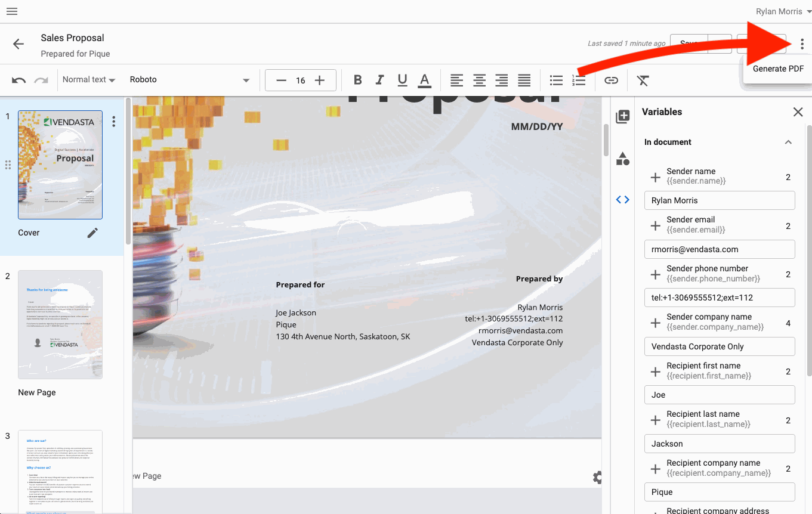812x514 pixels.
Task: Click the Prepared by heading in the document
Action: 539,278
